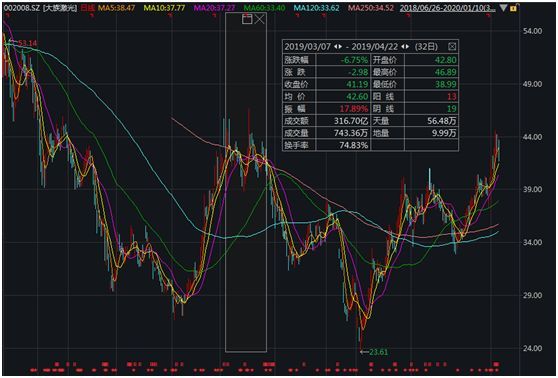Select the 阴线 count 19
This screenshot has height=378, width=558.
pos(452,109)
